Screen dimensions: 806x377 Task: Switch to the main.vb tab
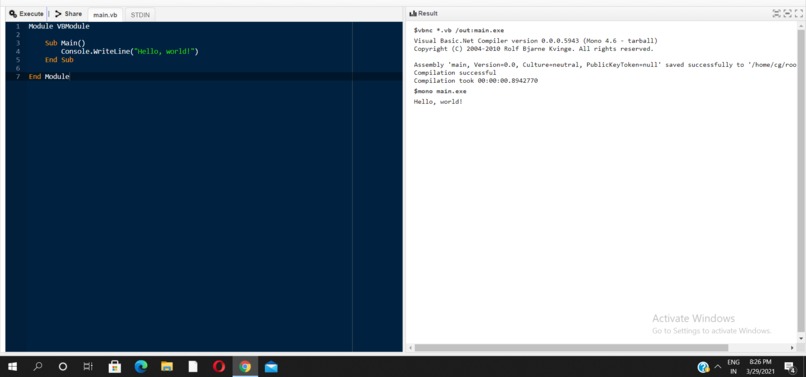pyautogui.click(x=105, y=15)
